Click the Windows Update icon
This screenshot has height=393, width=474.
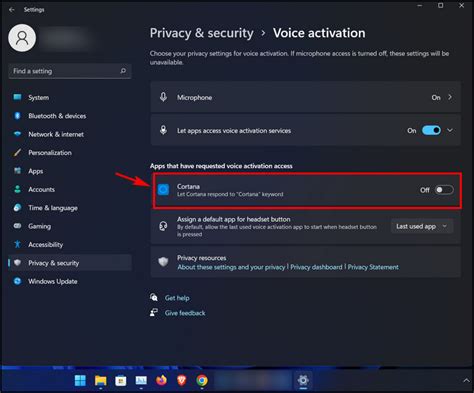coord(17,281)
